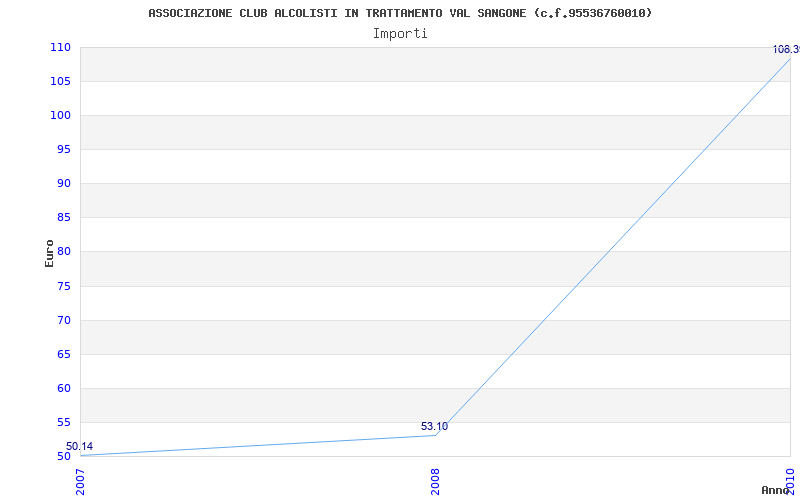
Task: Click the 80 y-axis tick label
Action: pos(64,252)
